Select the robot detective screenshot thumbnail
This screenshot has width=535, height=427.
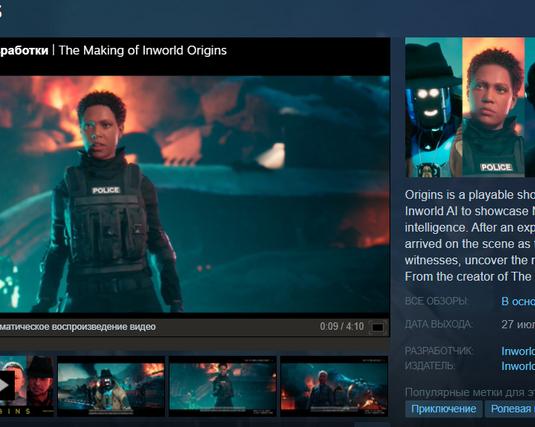point(111,386)
